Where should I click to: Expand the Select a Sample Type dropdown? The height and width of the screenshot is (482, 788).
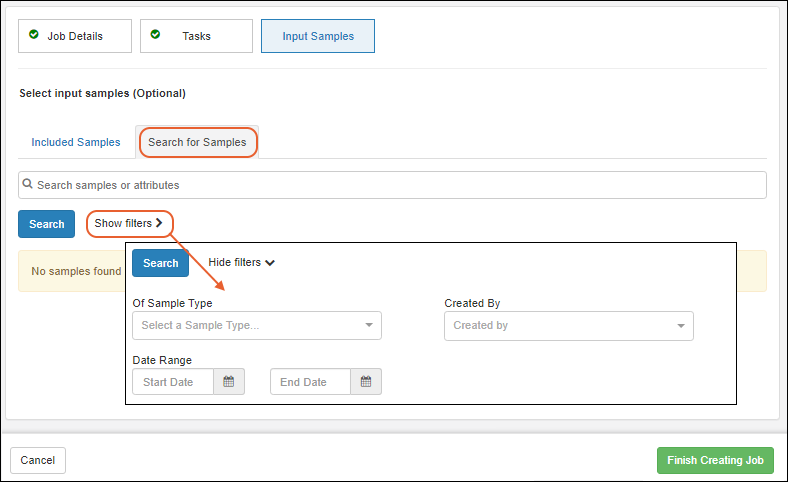257,325
